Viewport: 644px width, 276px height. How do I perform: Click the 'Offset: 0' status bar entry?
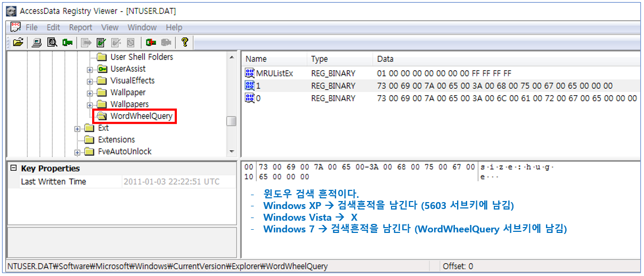click(458, 266)
